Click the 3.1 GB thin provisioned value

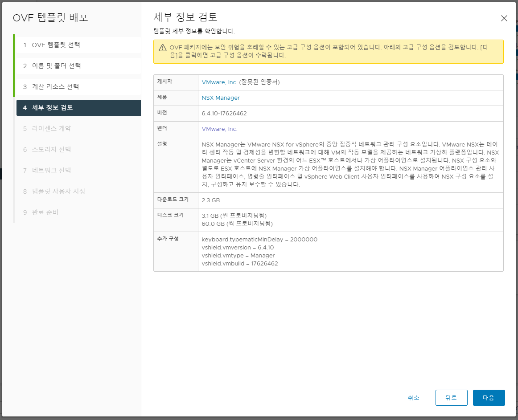click(234, 216)
